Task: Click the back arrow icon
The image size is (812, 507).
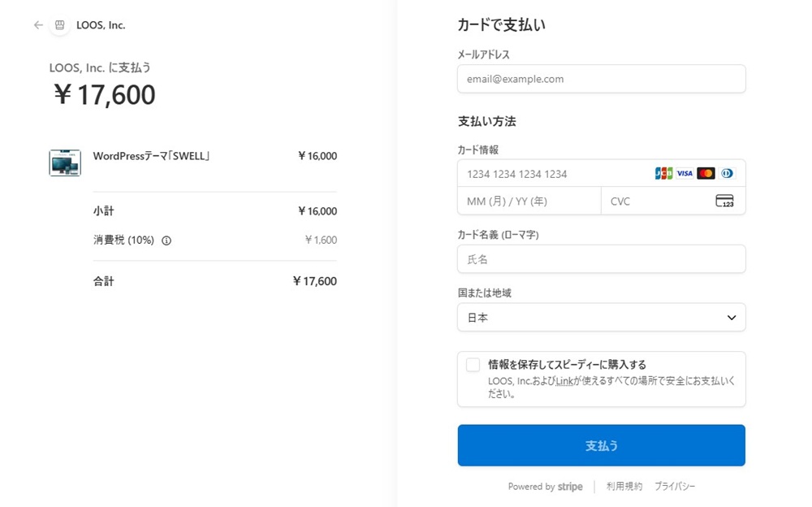Action: (38, 25)
